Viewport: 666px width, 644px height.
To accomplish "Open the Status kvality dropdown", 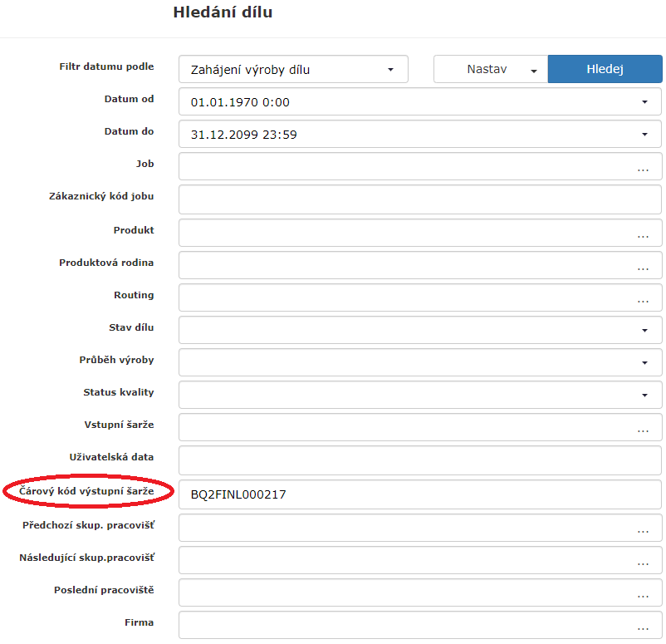I will 644,395.
